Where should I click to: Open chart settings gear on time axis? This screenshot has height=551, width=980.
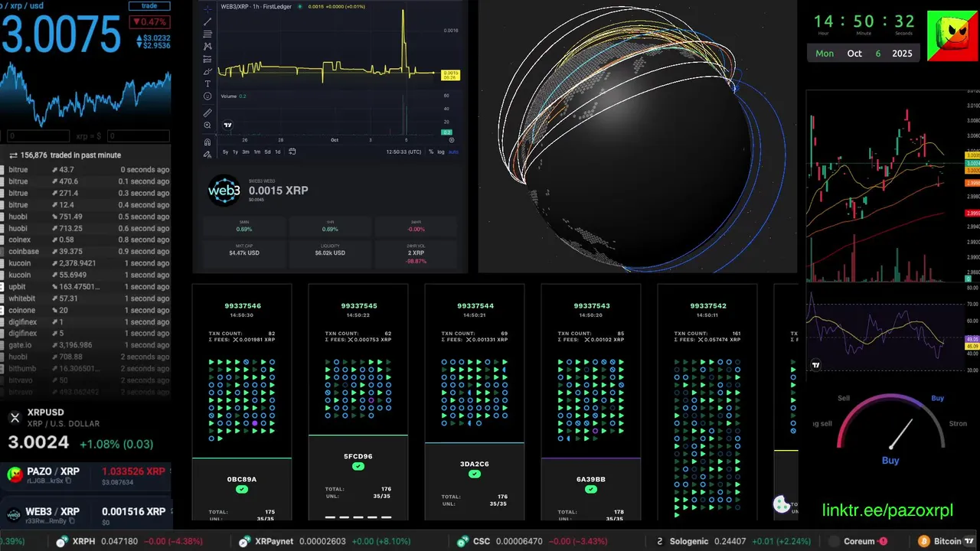point(451,140)
